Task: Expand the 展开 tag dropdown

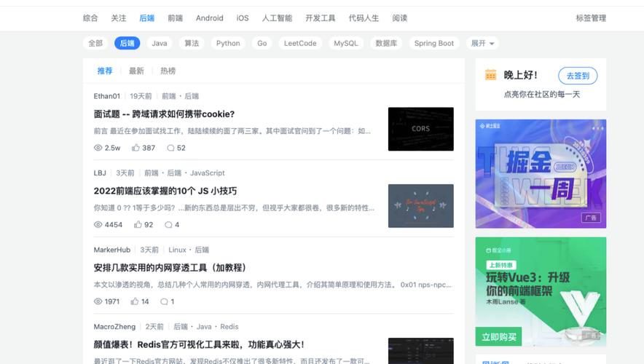Action: [482, 43]
